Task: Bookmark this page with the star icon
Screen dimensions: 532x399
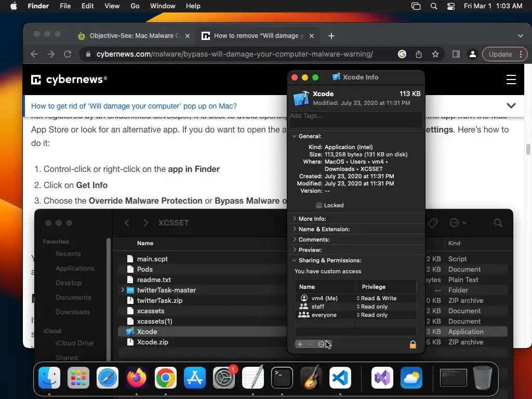Action: point(435,54)
